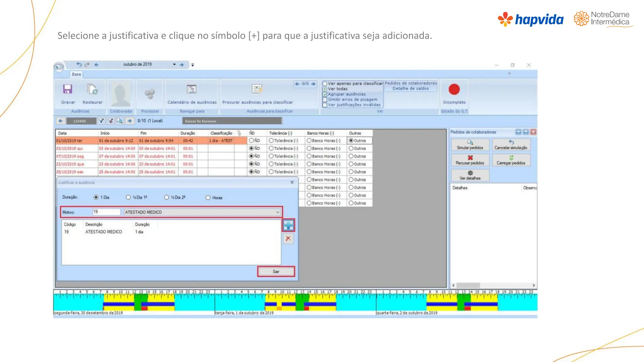Open quick access toolbar customize arrow
Image resolution: width=644 pixels, height=362 pixels.
pos(192,65)
